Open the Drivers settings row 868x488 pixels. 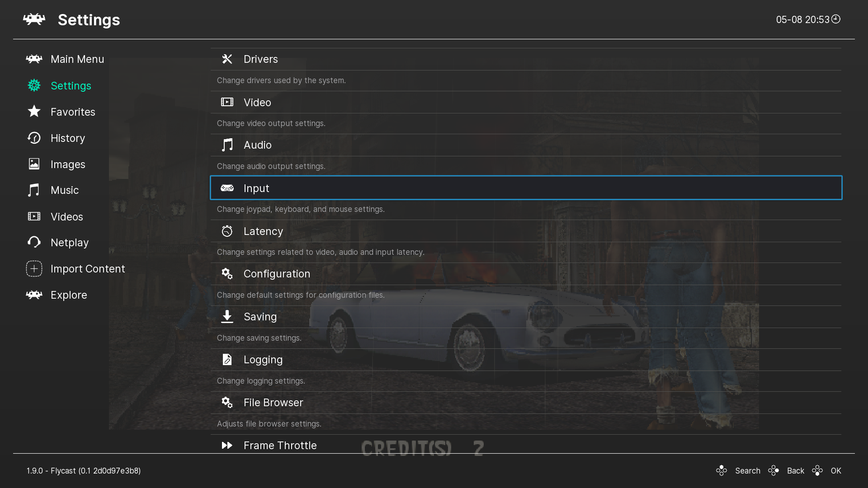point(526,59)
